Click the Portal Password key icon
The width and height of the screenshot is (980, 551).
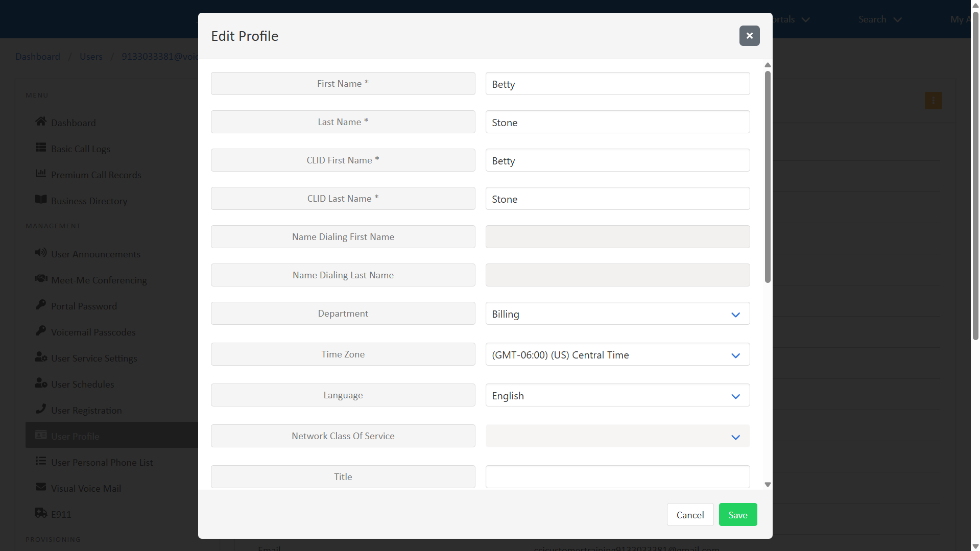coord(41,305)
